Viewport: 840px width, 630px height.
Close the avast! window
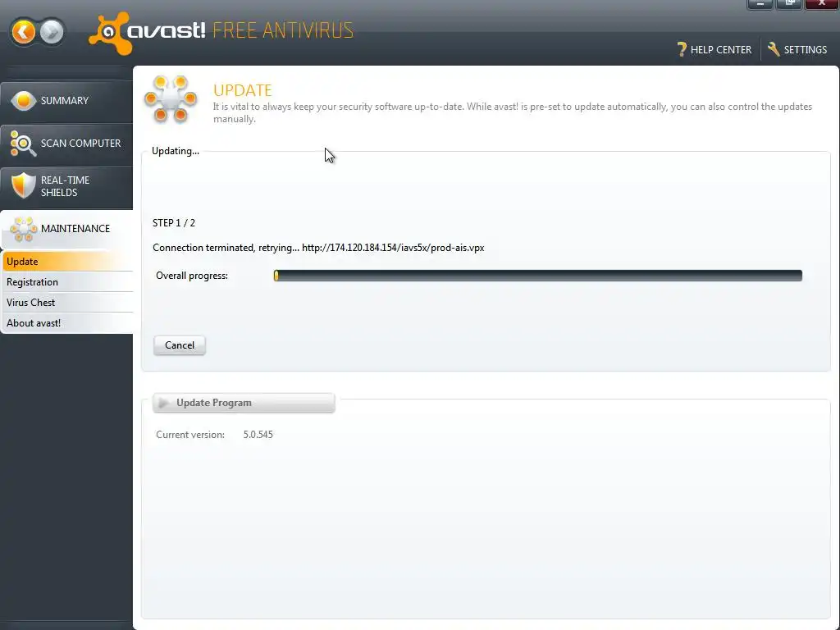(x=821, y=4)
